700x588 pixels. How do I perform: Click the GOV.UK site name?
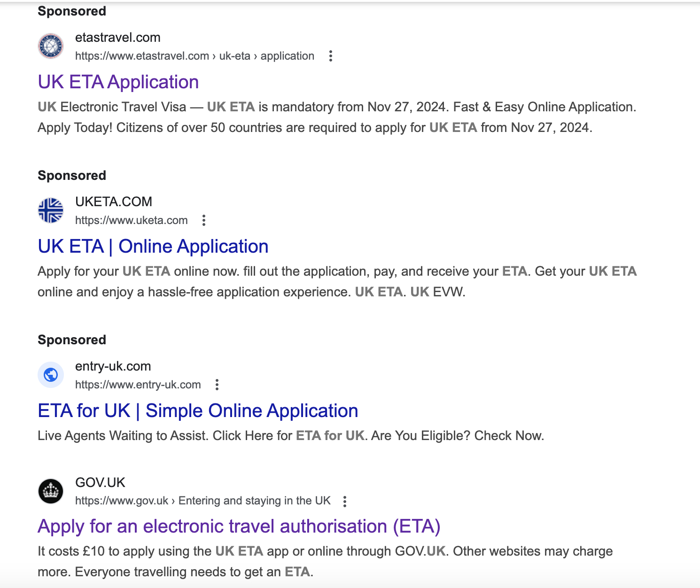(x=101, y=482)
